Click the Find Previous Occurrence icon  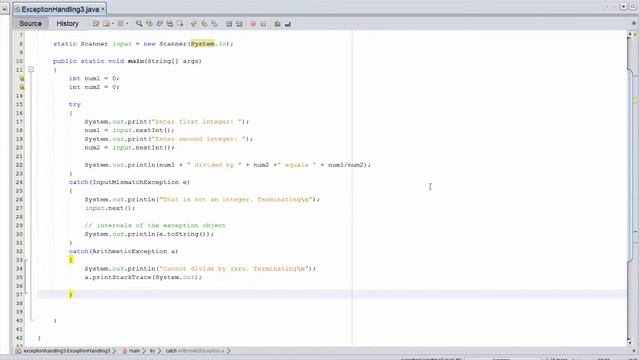[149, 24]
